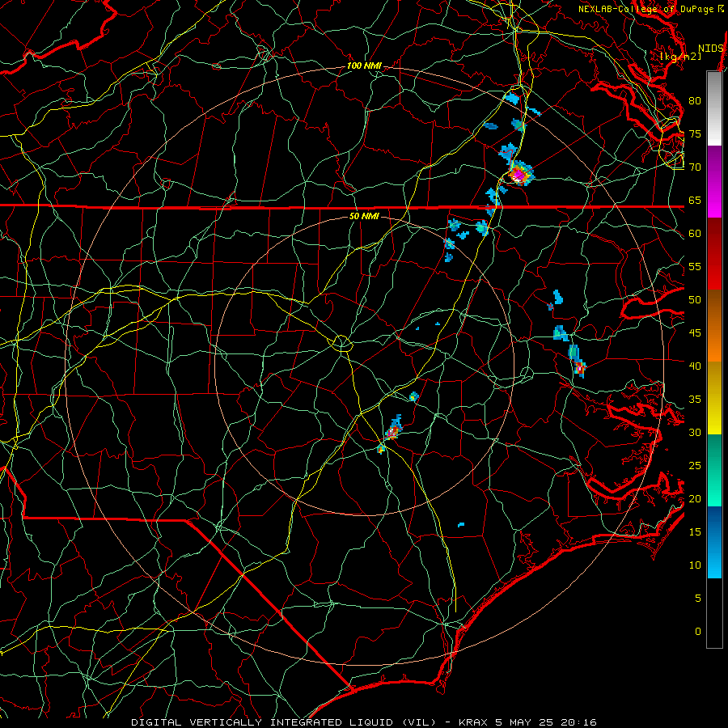Click the KRAX radar site identifier
This screenshot has height=728, width=728.
(x=473, y=722)
